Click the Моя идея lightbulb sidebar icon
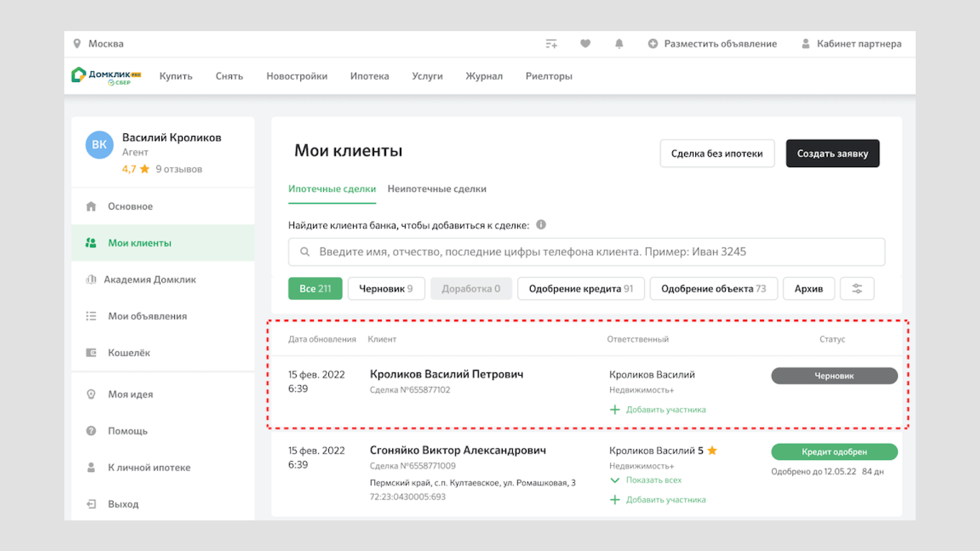This screenshot has width=980, height=551. coord(91,393)
